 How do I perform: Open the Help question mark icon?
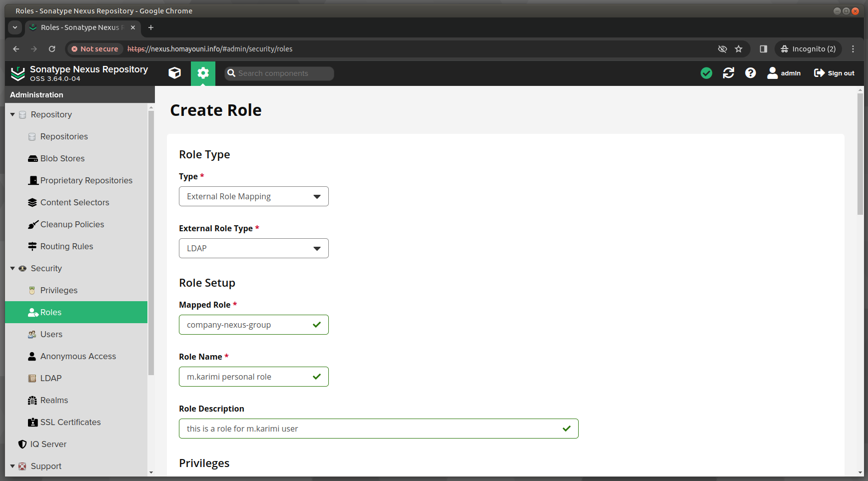[x=751, y=73]
